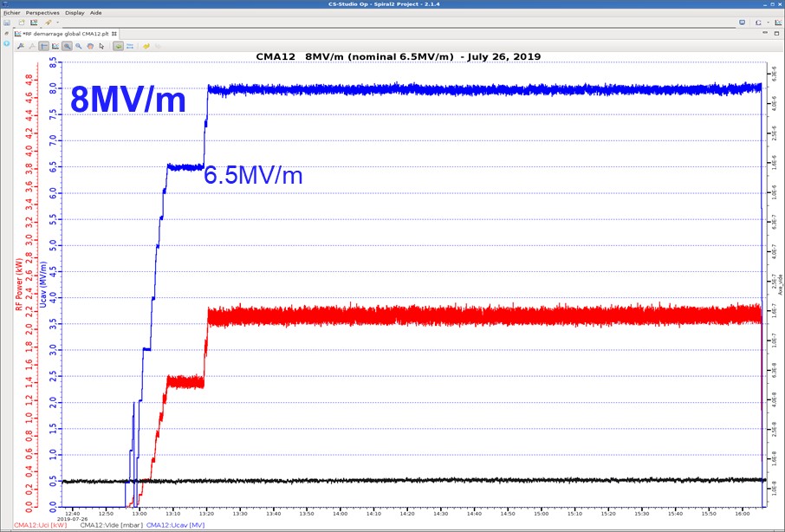Image resolution: width=785 pixels, height=532 pixels.
Task: Open Data Browser chart icon in main toolbar
Action: (34, 23)
